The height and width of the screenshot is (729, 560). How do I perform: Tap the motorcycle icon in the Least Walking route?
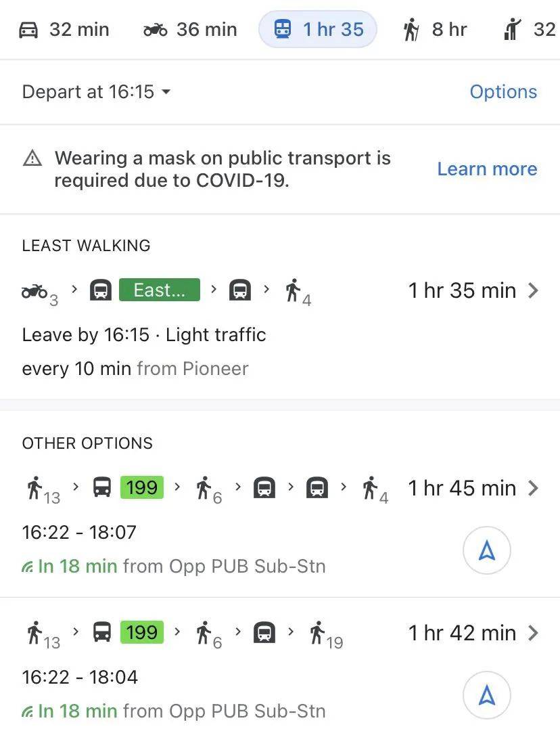(35, 291)
